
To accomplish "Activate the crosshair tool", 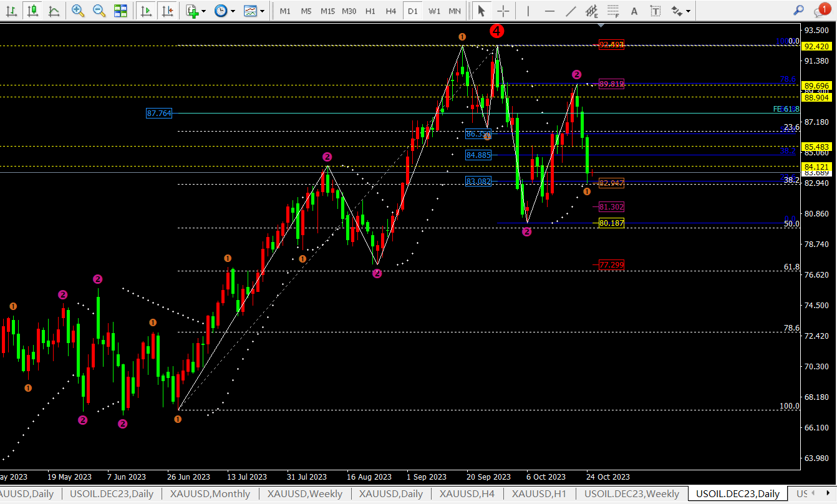I will click(x=503, y=11).
